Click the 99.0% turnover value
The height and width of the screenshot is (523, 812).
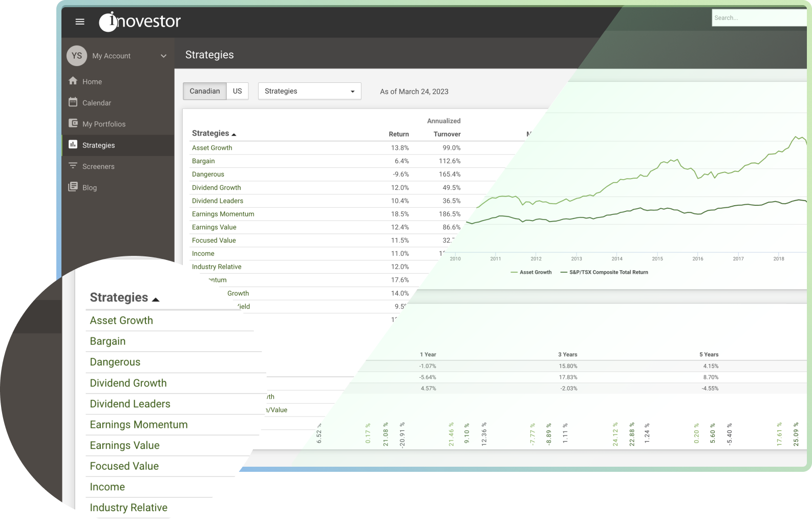[452, 148]
